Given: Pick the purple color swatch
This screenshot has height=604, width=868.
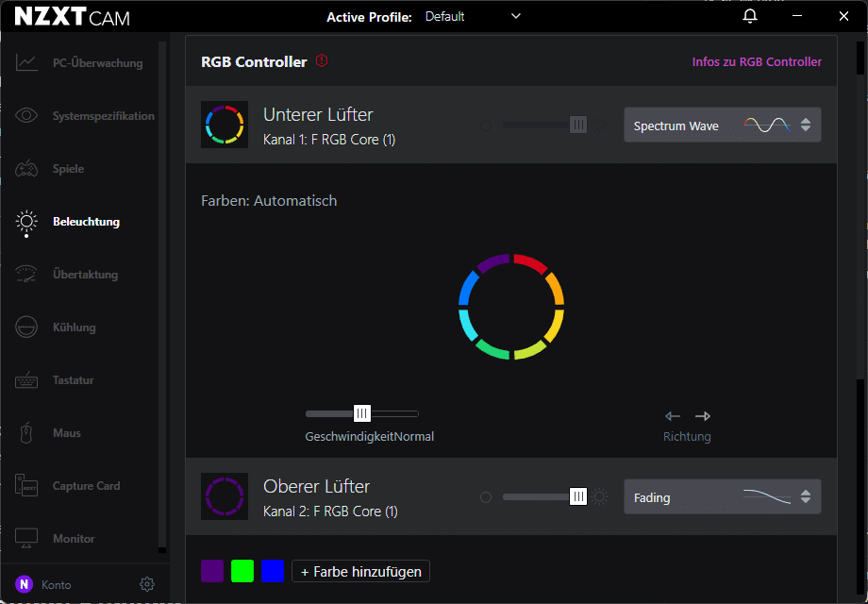Looking at the screenshot, I should point(212,571).
